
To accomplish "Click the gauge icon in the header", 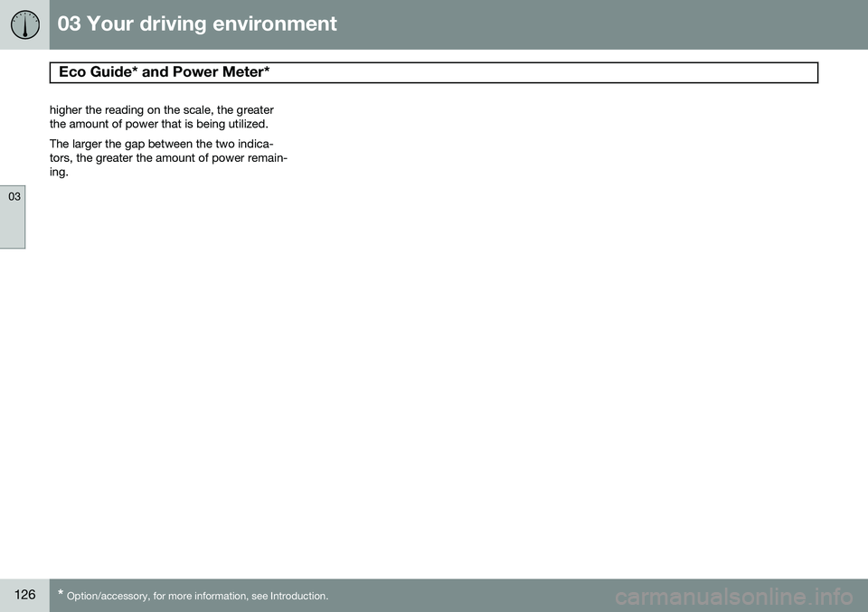I will (x=25, y=25).
